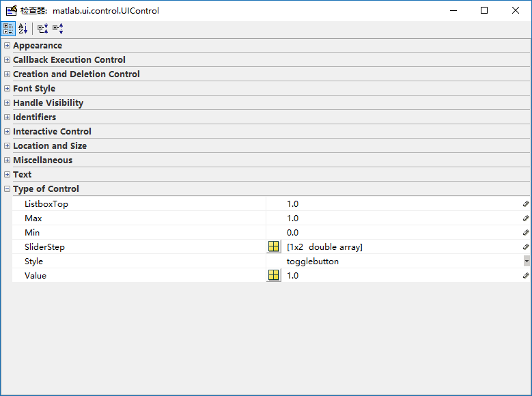The height and width of the screenshot is (396, 532).
Task: Expand the Font Style category
Action: coord(7,88)
